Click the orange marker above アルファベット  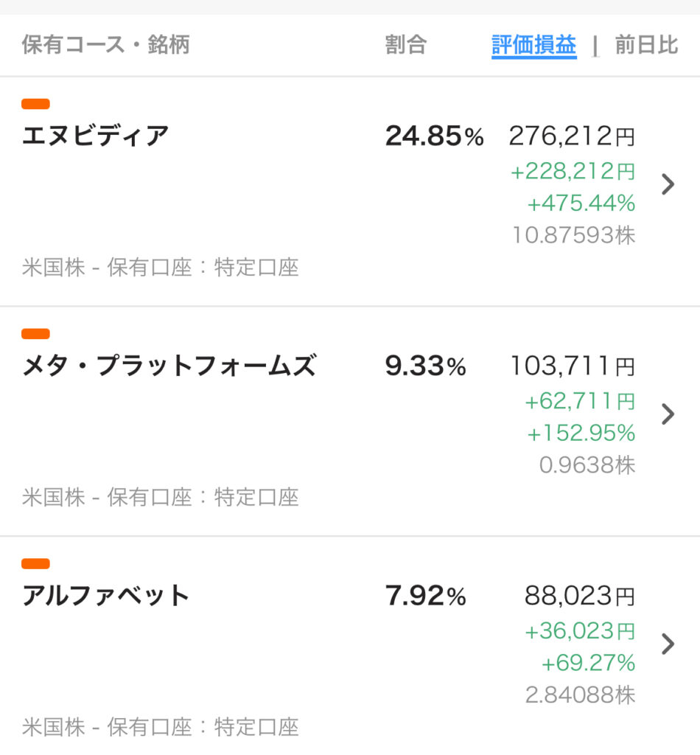point(35,563)
